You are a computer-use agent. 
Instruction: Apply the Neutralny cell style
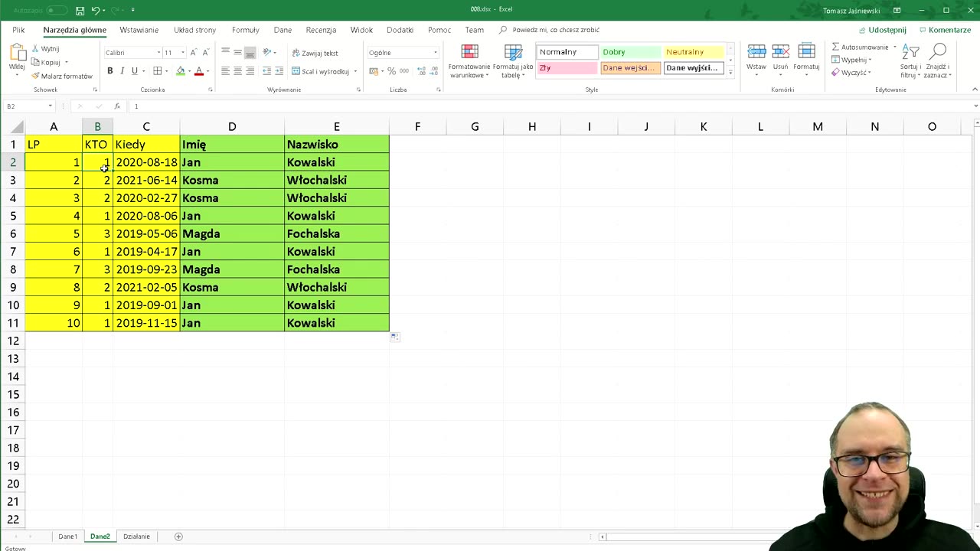click(x=694, y=52)
